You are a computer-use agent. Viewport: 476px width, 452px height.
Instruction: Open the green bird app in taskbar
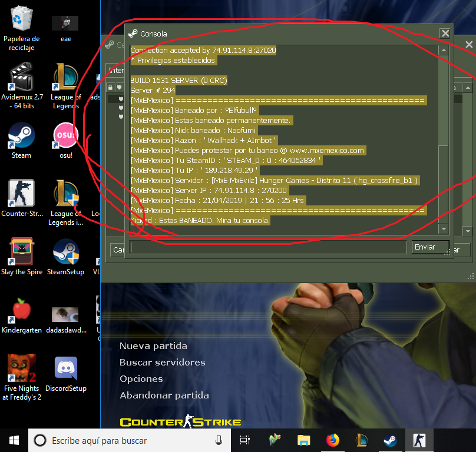275,440
